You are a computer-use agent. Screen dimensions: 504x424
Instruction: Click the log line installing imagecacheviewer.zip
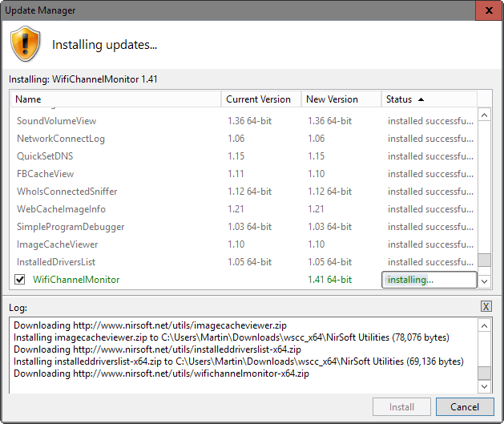(232, 337)
